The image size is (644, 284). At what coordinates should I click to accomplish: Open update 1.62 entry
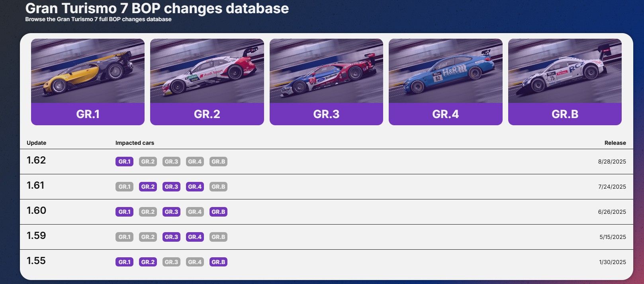(x=36, y=160)
